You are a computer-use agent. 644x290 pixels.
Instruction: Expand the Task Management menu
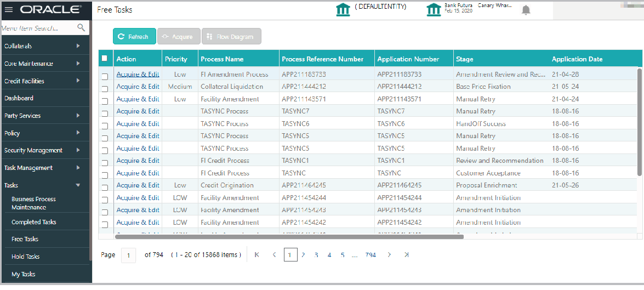(x=44, y=168)
